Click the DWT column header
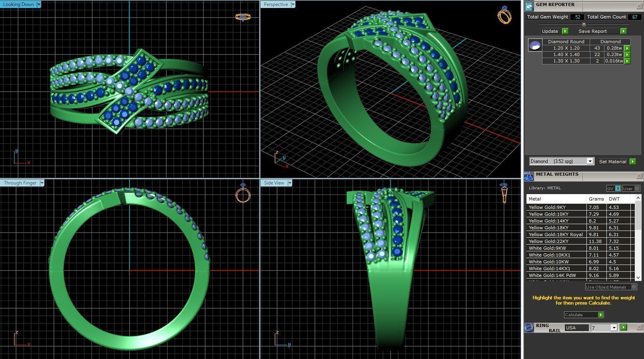The width and height of the screenshot is (644, 359). coord(618,199)
